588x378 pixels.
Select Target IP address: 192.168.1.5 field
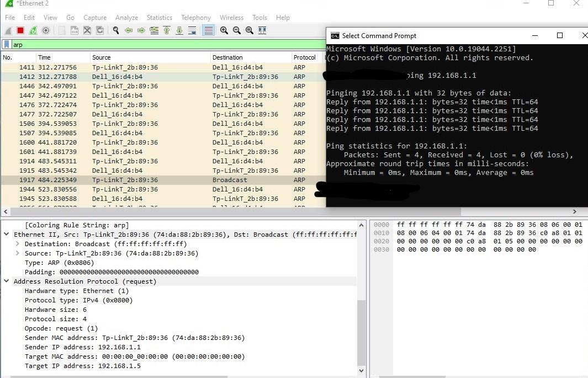pyautogui.click(x=82, y=366)
